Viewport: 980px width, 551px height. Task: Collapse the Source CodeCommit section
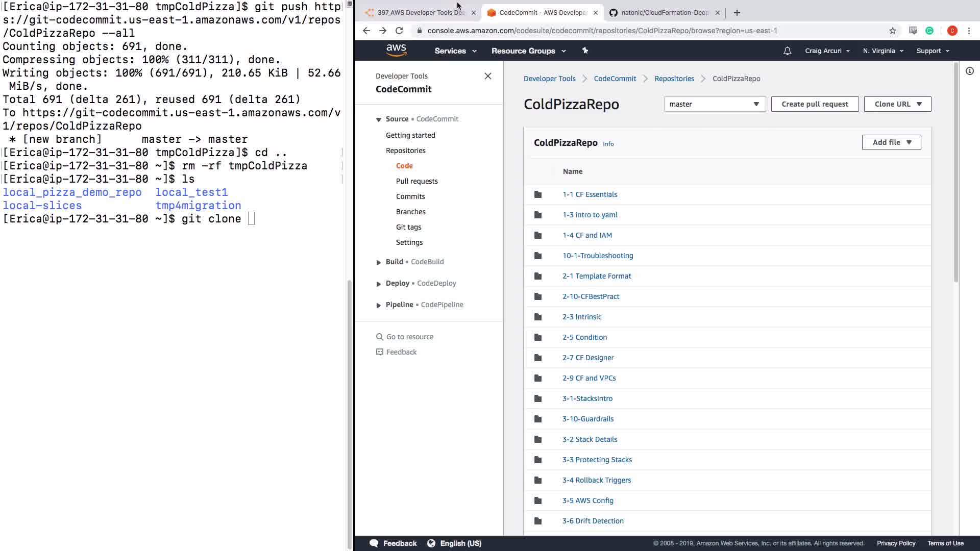(379, 119)
